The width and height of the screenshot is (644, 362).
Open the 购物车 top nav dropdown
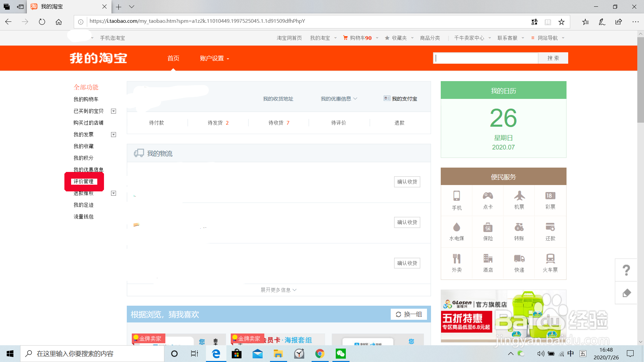(361, 38)
